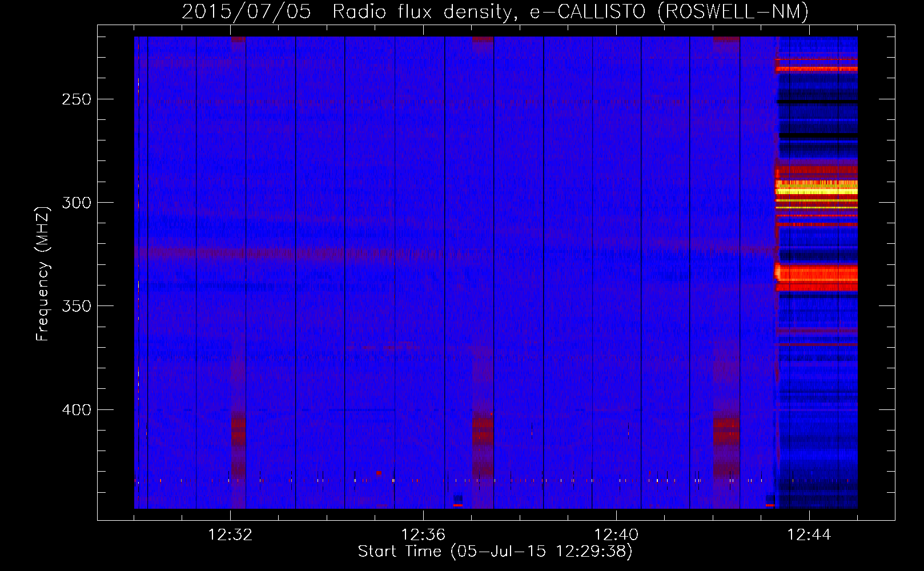Click the 350 frequency tick label
This screenshot has width=924, height=571.
click(77, 306)
